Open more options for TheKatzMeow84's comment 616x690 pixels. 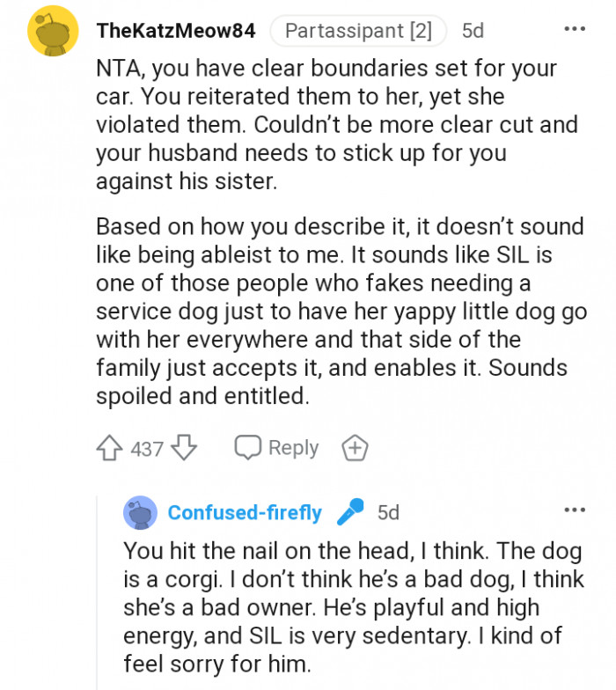point(574,30)
